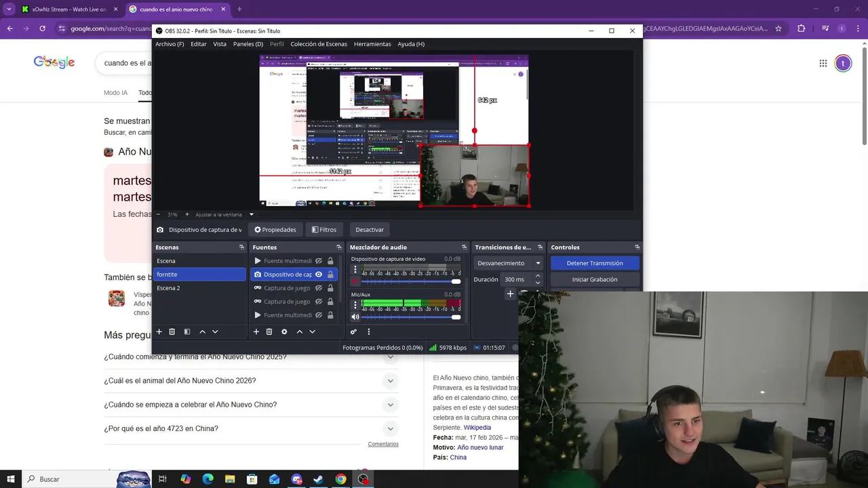Select the Escena 2 scene
This screenshot has height=488, width=868.
(x=199, y=288)
